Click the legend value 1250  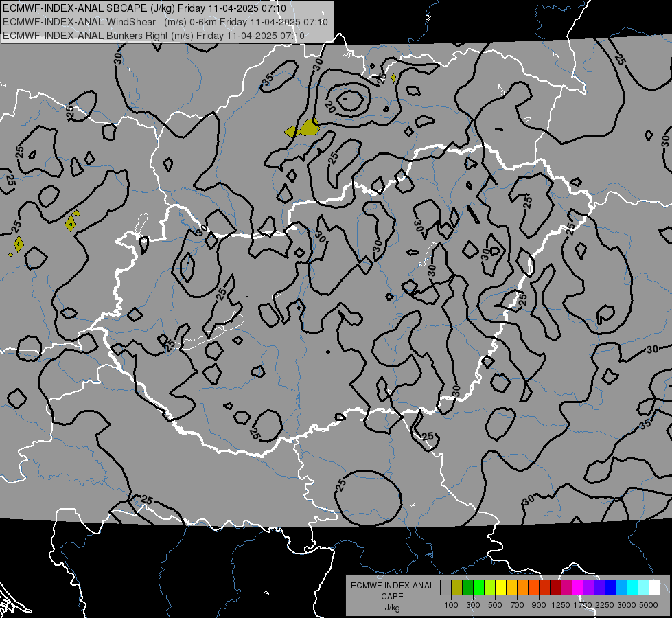[x=561, y=605]
